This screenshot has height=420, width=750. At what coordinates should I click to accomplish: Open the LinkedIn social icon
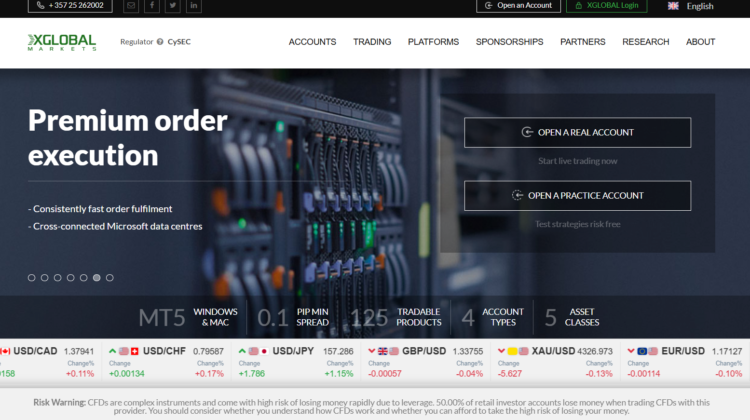(193, 6)
